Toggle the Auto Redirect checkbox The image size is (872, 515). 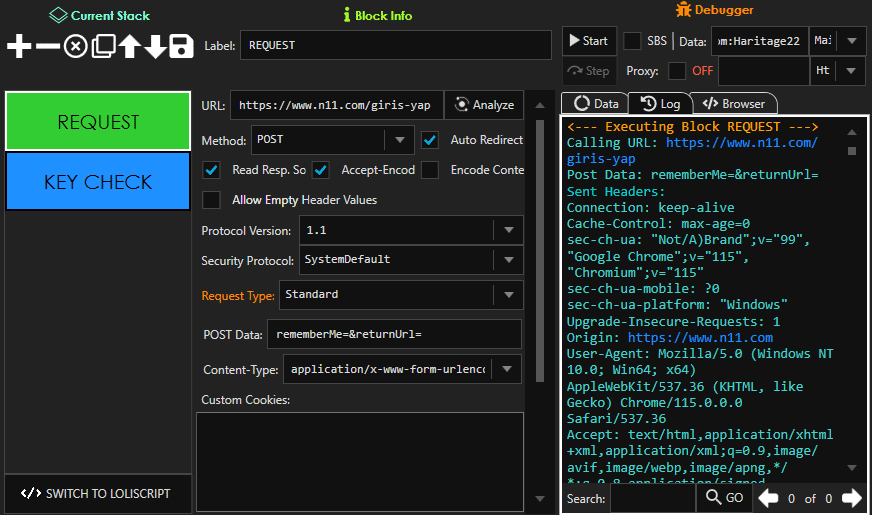click(430, 140)
